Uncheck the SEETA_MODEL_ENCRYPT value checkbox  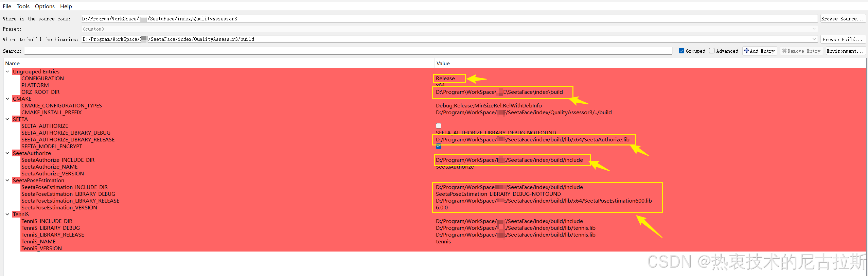[x=439, y=146]
